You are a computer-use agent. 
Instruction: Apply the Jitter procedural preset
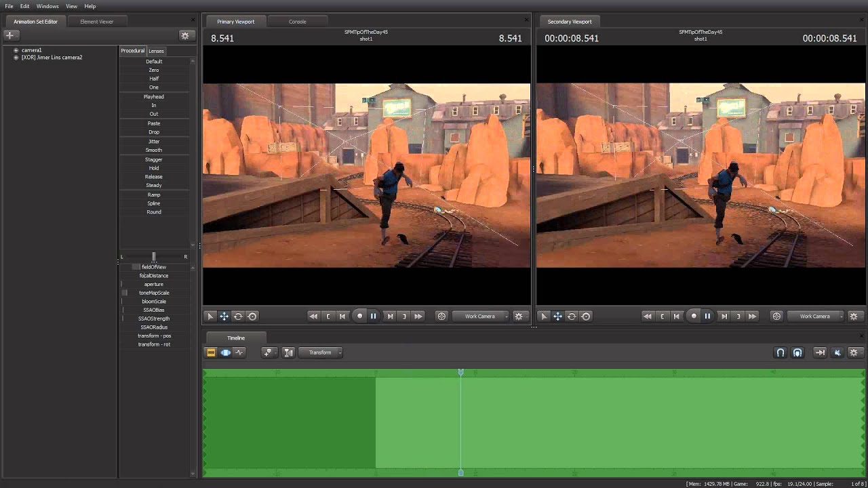click(x=154, y=142)
